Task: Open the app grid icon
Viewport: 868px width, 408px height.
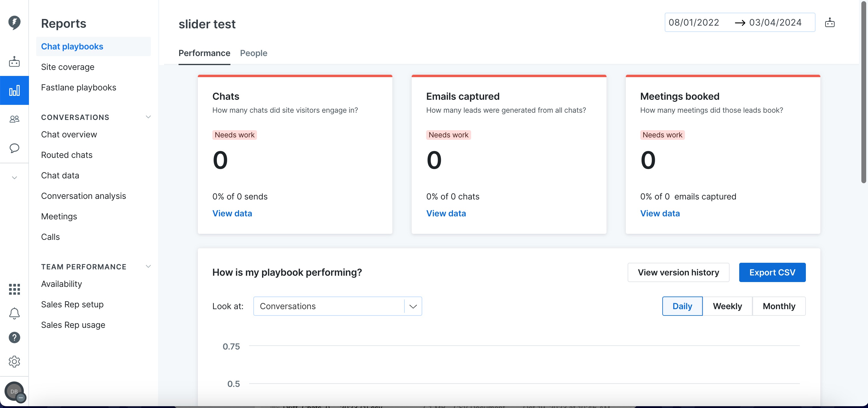Action: (14, 289)
